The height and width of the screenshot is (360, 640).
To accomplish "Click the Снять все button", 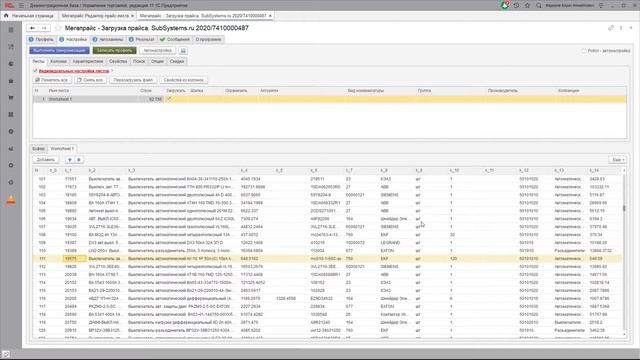I will click(x=90, y=80).
